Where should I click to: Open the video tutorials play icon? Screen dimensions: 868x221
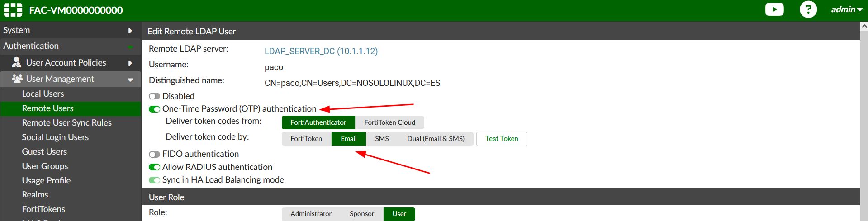pos(774,9)
